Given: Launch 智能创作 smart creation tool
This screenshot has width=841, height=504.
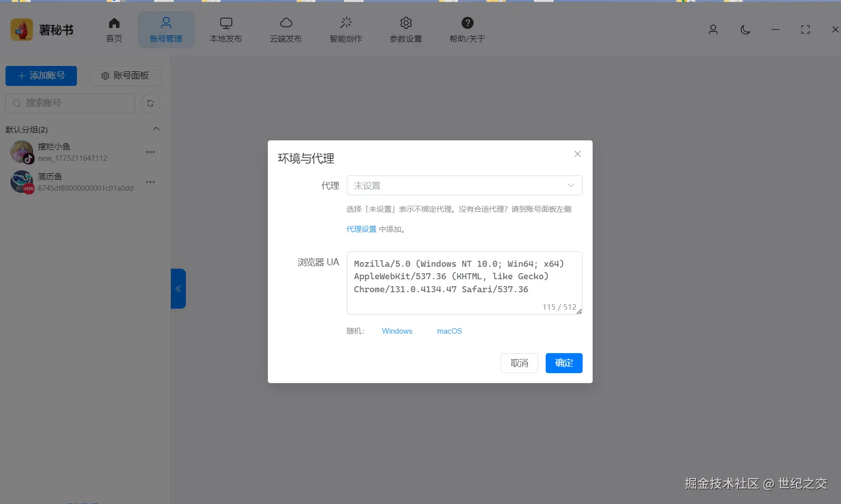Looking at the screenshot, I should 345,29.
